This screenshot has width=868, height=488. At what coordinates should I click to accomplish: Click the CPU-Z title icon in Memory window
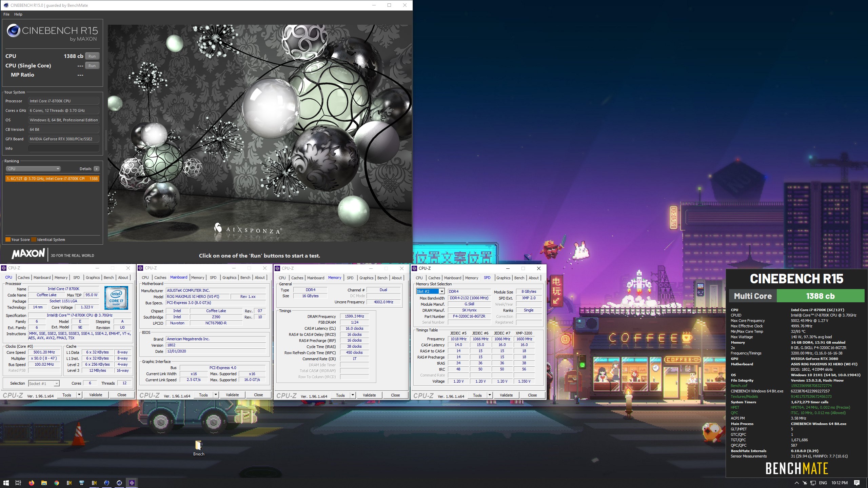click(277, 268)
